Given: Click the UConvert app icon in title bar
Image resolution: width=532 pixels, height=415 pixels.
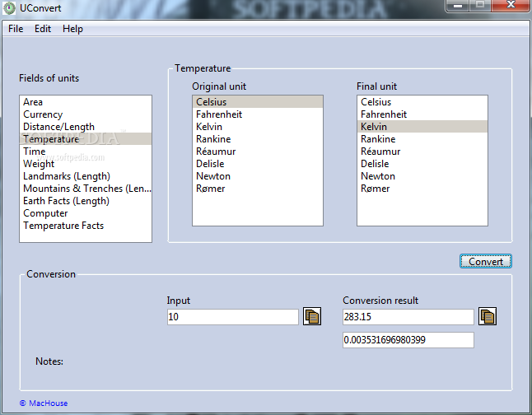Looking at the screenshot, I should [9, 8].
